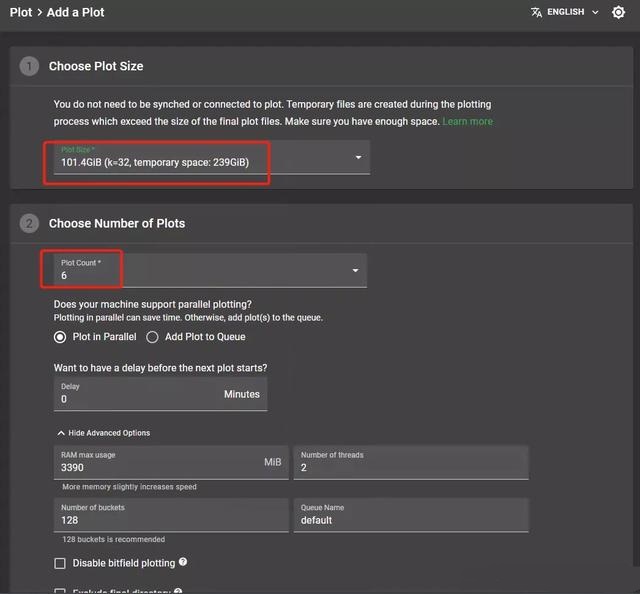
Task: Select the Add Plot to Queue option
Action: point(196,337)
